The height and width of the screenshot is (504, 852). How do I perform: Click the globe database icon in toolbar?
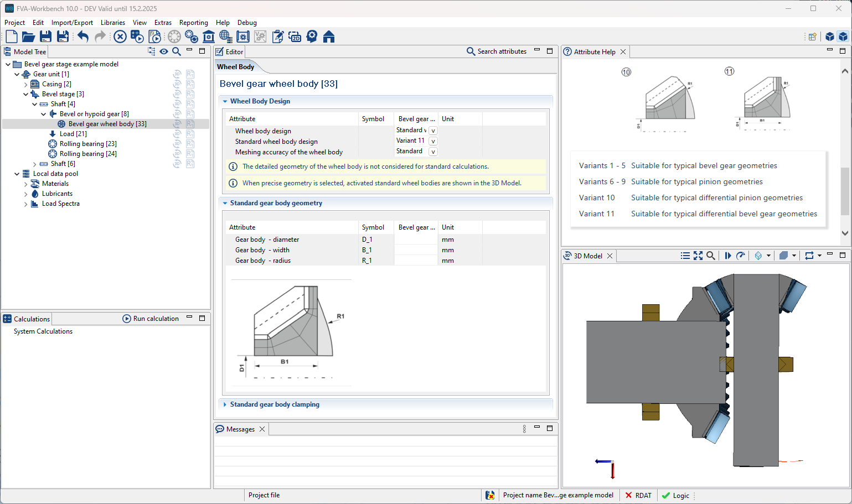pos(225,37)
